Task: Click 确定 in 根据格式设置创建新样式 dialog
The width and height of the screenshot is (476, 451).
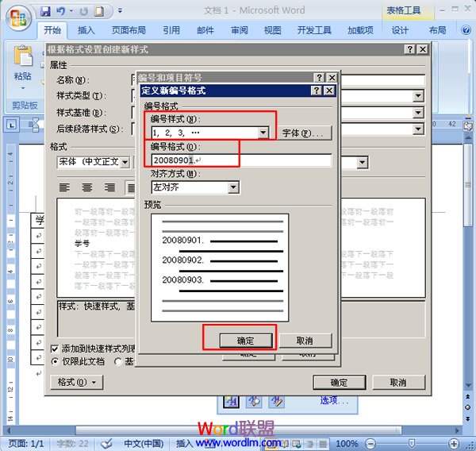Action: [339, 382]
